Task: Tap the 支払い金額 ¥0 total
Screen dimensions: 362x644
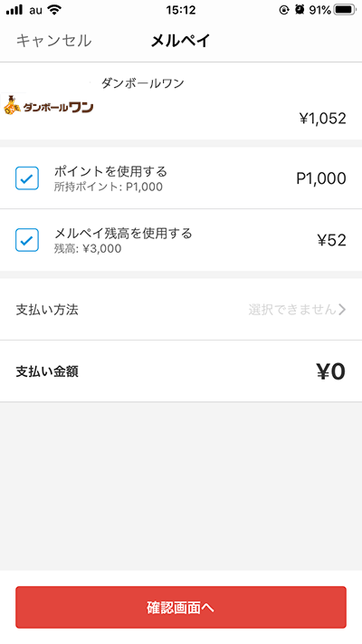Action: (x=330, y=371)
